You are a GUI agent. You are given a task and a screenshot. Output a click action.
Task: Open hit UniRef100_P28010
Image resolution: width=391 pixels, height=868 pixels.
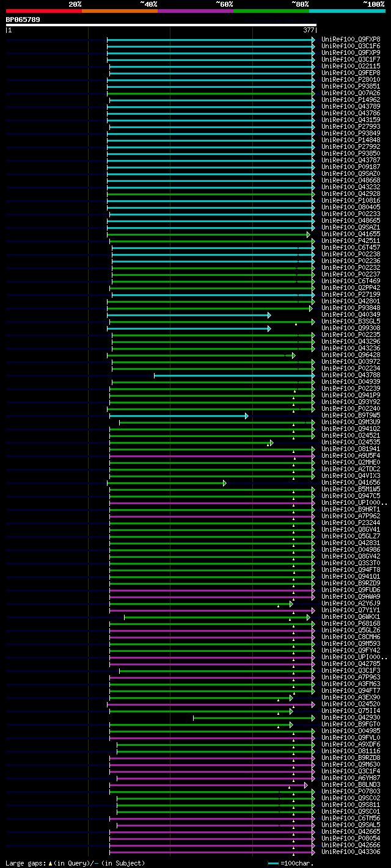[x=351, y=80]
